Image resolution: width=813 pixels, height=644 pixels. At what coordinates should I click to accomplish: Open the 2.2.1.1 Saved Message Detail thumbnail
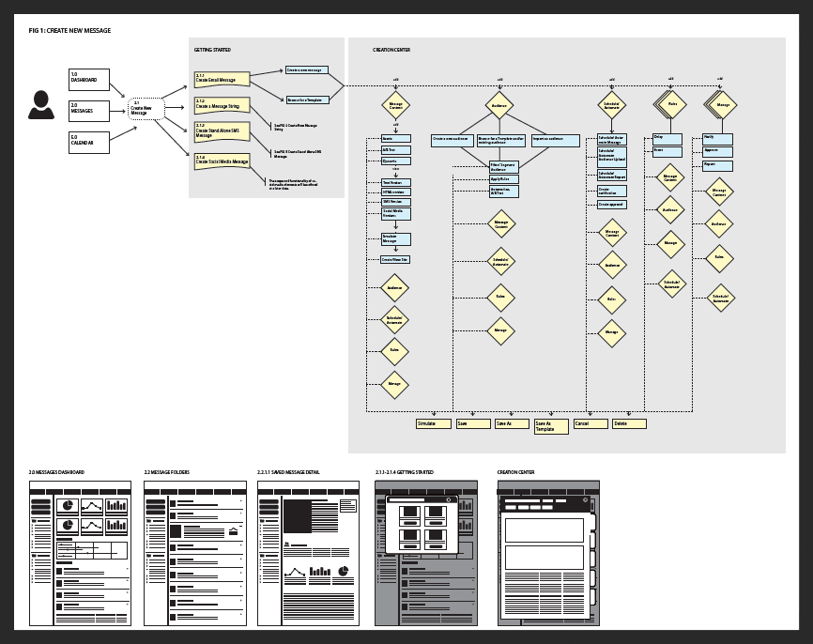(x=309, y=553)
